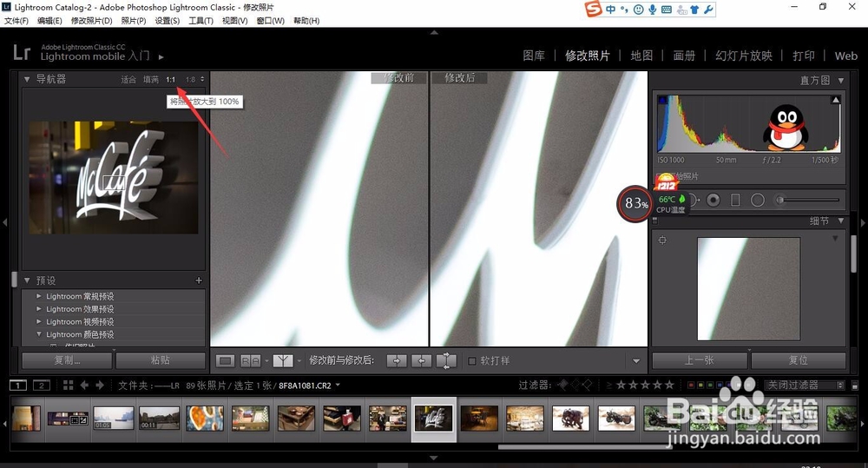
Task: Set navigator zoom to 适合 fit
Action: coord(128,80)
